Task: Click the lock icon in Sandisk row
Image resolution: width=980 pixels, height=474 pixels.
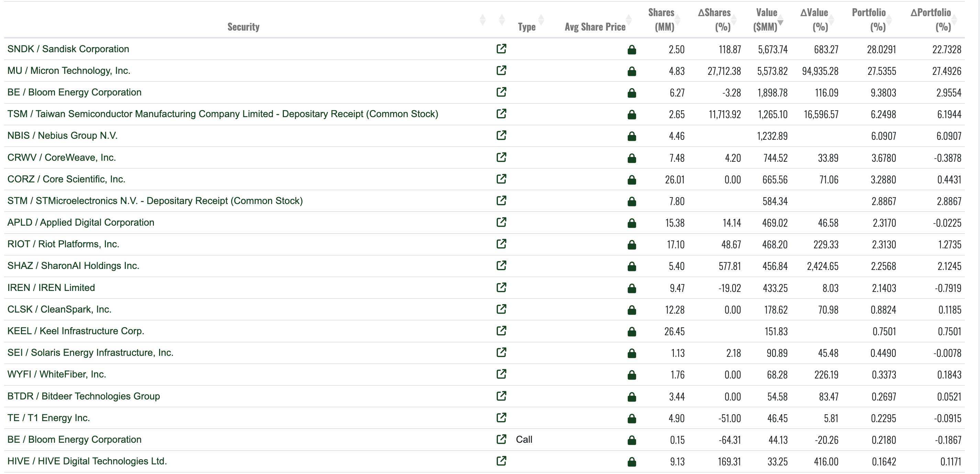Action: point(632,50)
